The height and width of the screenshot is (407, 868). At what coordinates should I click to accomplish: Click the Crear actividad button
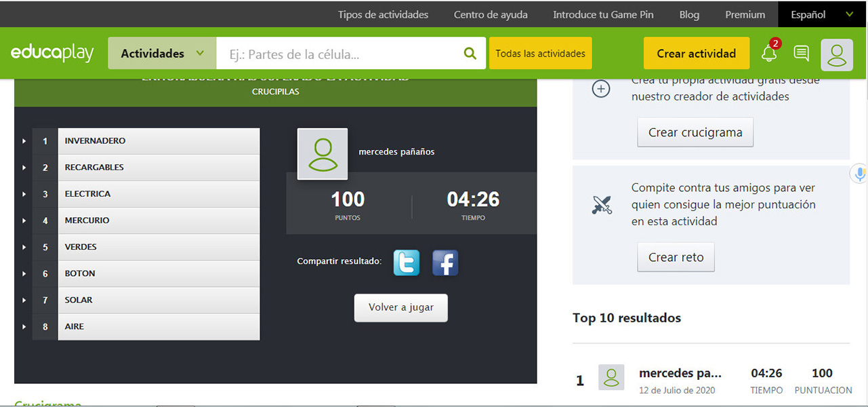pos(696,54)
